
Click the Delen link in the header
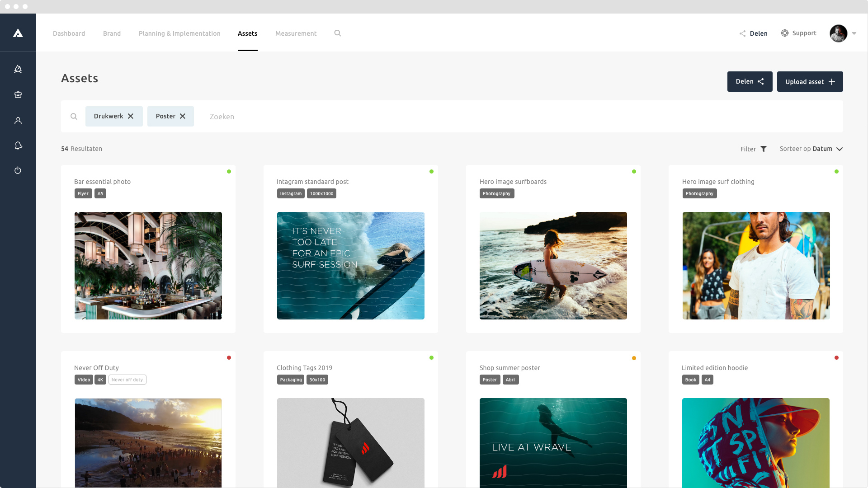coord(759,33)
